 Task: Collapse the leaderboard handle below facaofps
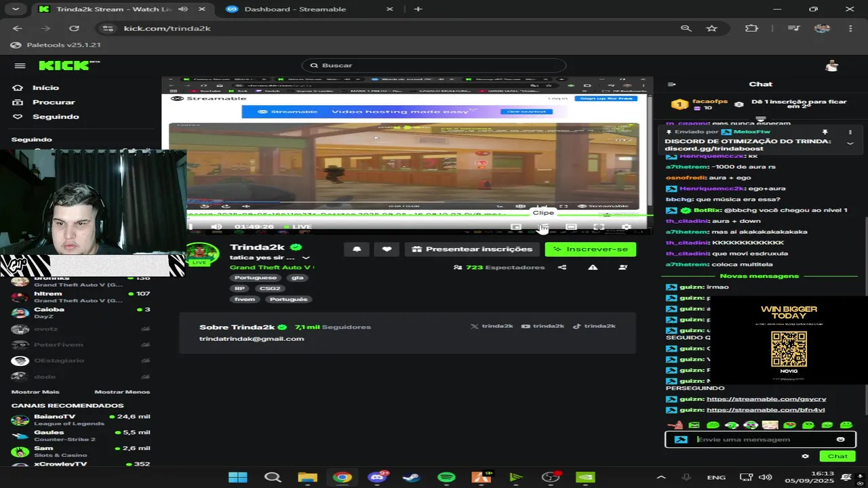tap(760, 119)
